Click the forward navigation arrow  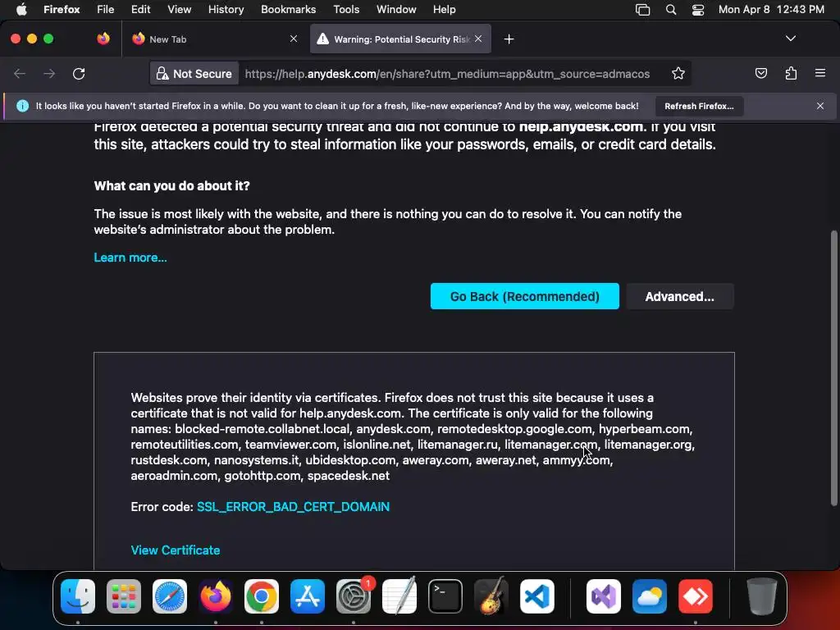pyautogui.click(x=49, y=73)
